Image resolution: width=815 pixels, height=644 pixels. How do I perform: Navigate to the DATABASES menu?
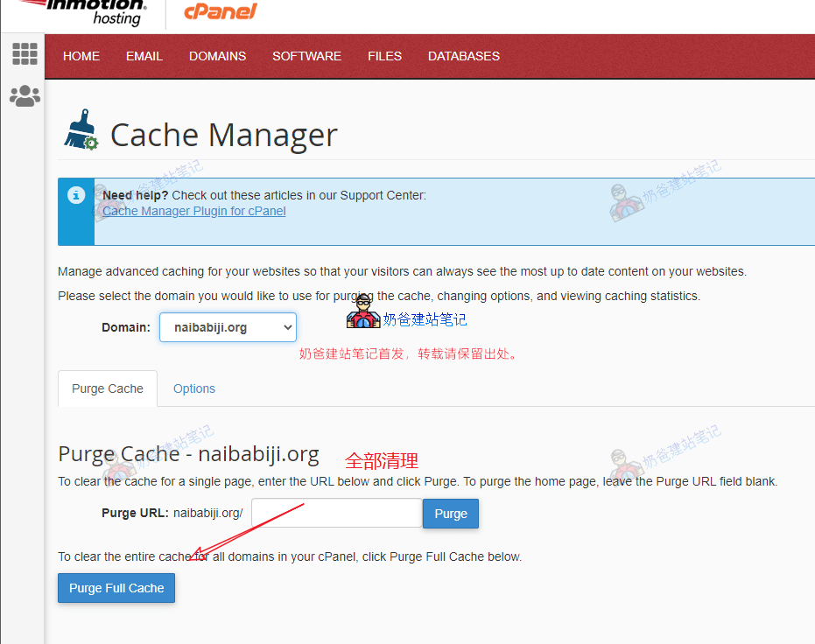(x=463, y=56)
